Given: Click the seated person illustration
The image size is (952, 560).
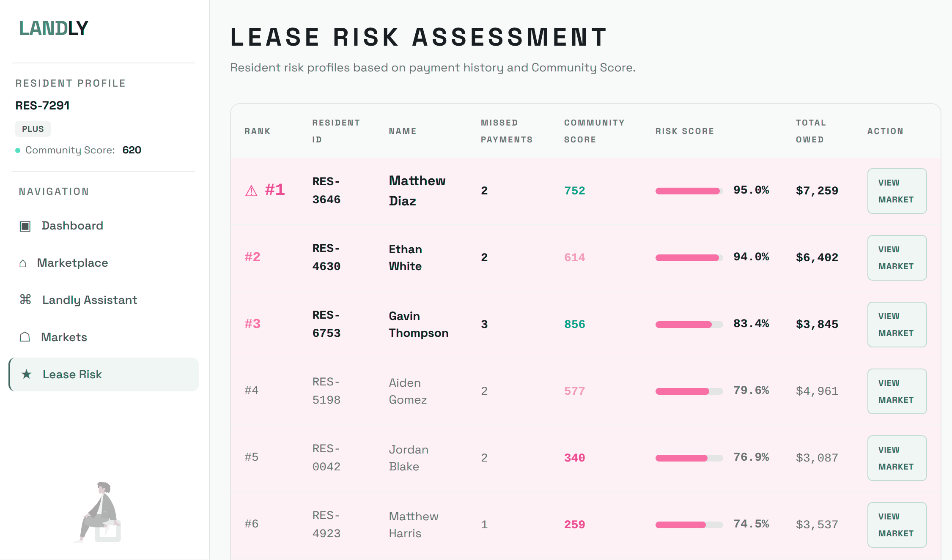Looking at the screenshot, I should tap(100, 511).
